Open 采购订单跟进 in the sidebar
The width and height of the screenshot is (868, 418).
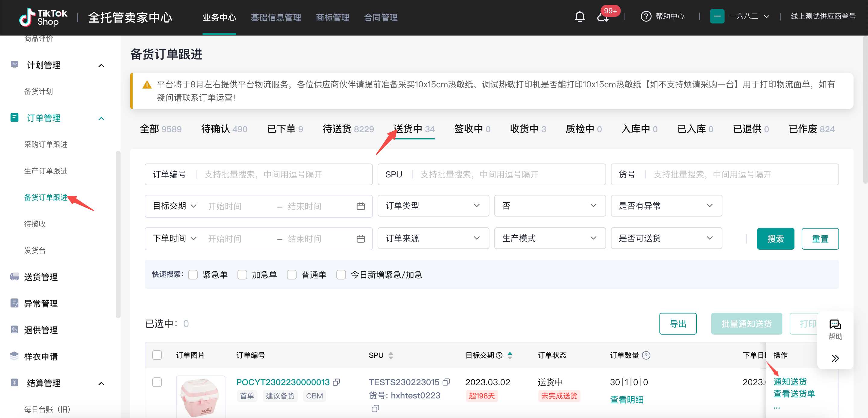[x=46, y=145]
